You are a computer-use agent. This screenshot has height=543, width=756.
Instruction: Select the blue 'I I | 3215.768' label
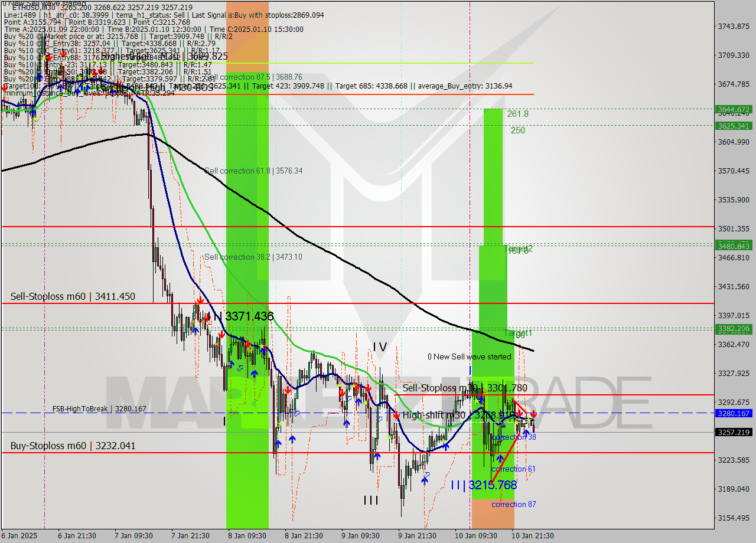[484, 485]
